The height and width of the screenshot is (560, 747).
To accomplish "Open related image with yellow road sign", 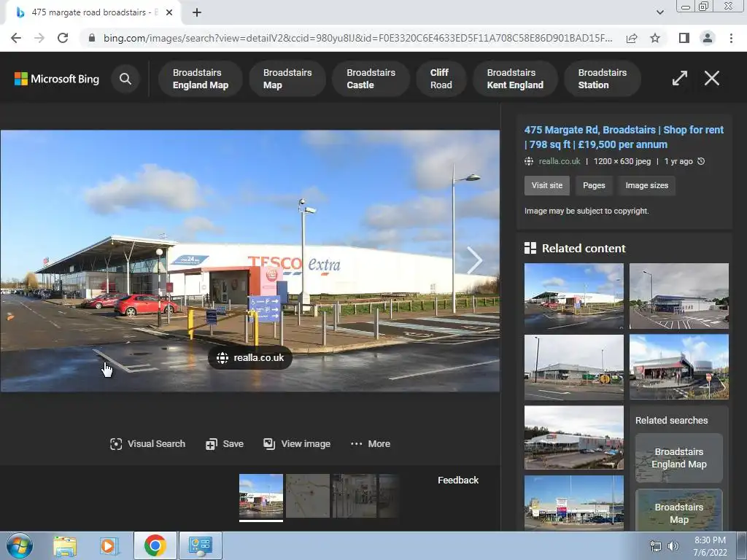I will (x=573, y=367).
